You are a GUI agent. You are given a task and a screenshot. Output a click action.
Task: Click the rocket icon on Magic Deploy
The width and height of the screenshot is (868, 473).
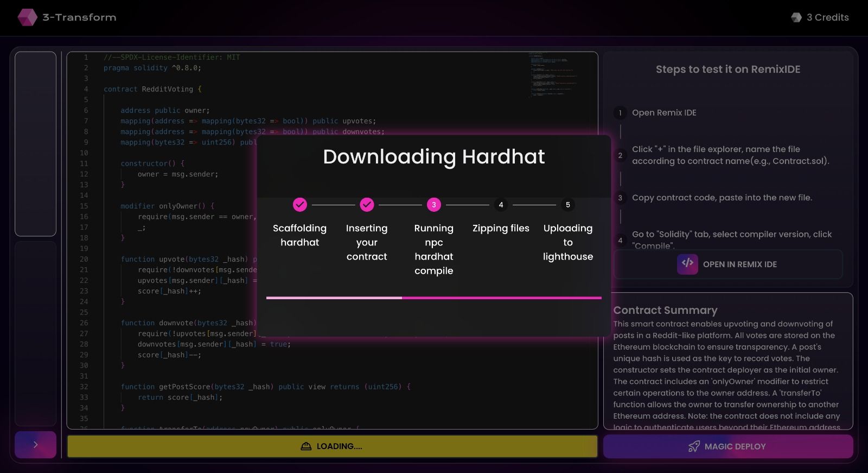pos(694,446)
